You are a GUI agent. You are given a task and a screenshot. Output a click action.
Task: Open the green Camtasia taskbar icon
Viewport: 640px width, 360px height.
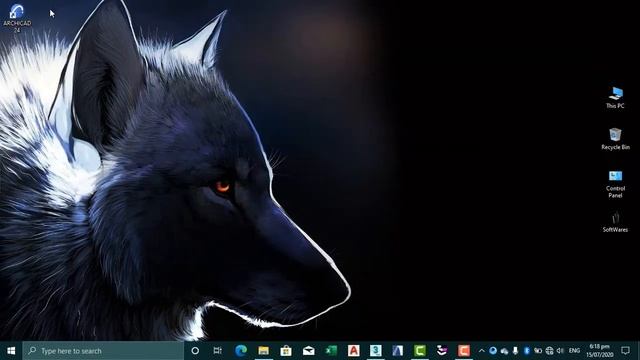(420, 351)
